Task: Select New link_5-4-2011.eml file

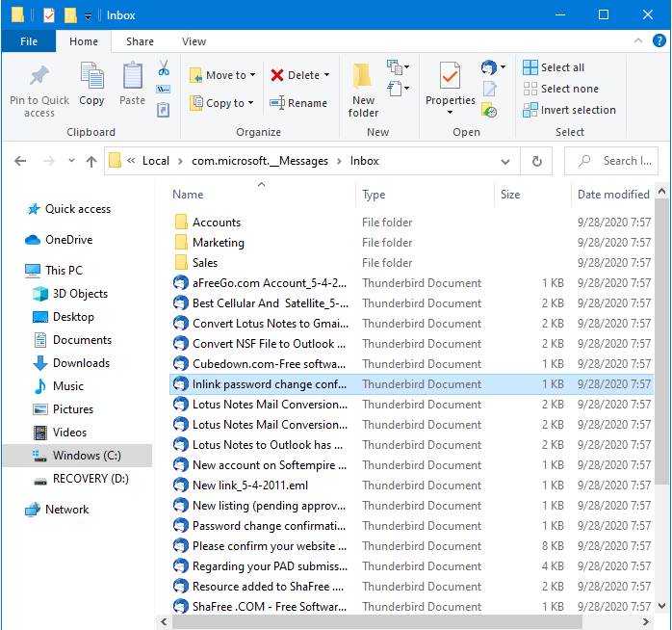Action: (250, 486)
